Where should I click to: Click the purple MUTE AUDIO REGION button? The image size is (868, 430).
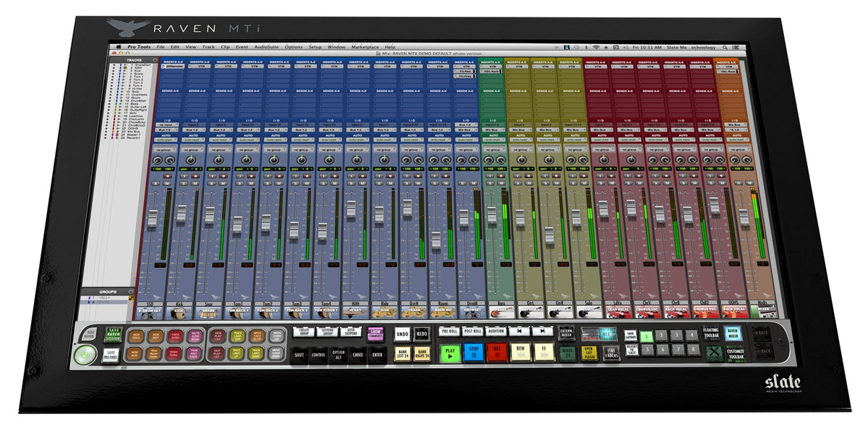click(195, 336)
